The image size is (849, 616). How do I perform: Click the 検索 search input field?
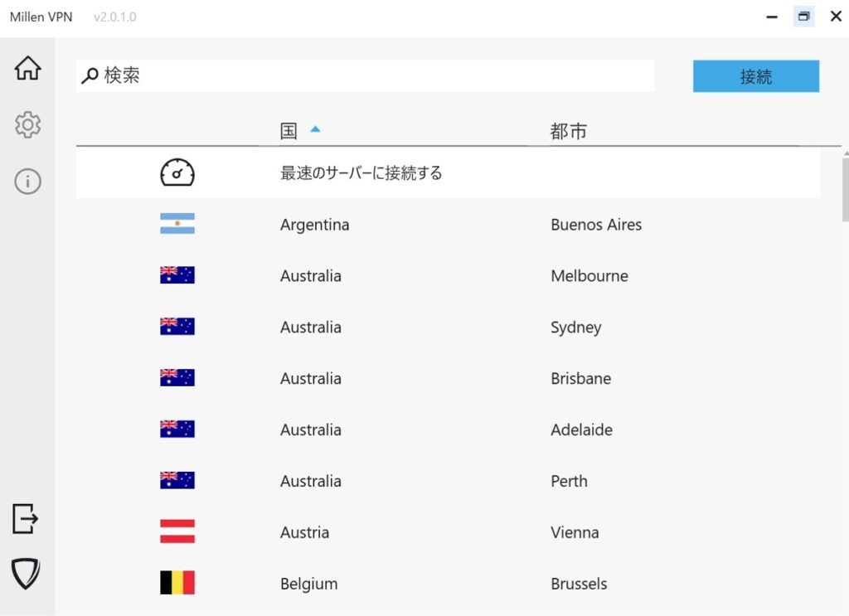373,76
